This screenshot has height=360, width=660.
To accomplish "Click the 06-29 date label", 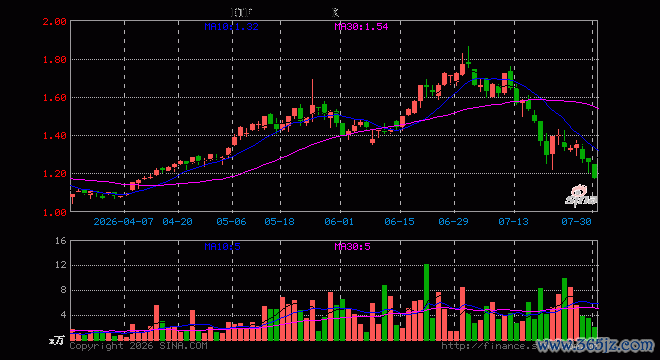I will (453, 221).
